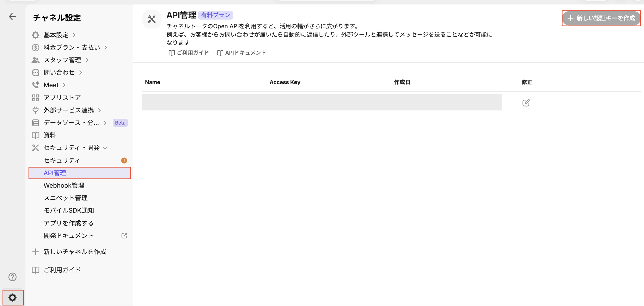The image size is (644, 306).
Task: Click the Name column header
Action: tap(153, 82)
